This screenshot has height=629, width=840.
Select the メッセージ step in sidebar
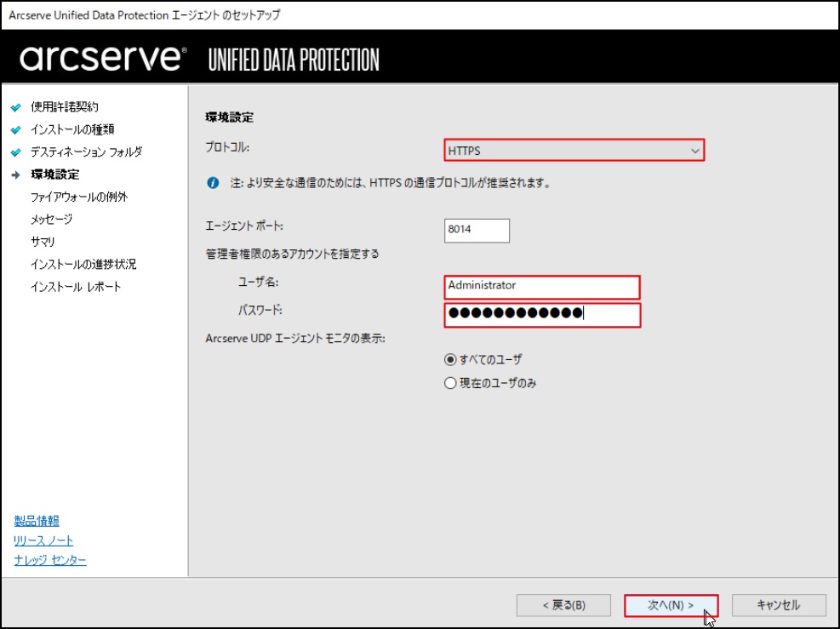[51, 219]
